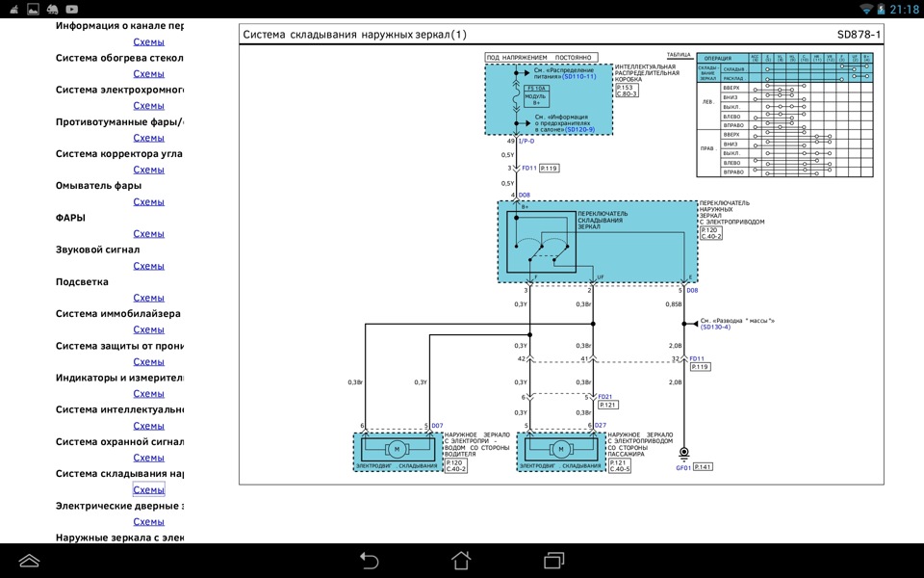
Task: Open Схемы link under Индикаторы и измерители
Action: [148, 393]
